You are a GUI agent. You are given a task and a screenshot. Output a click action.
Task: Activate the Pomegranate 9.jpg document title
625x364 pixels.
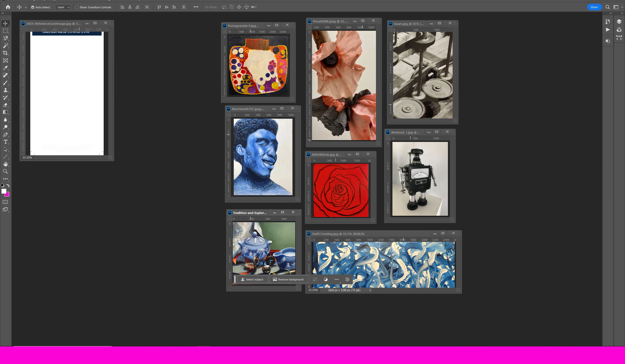click(x=243, y=26)
